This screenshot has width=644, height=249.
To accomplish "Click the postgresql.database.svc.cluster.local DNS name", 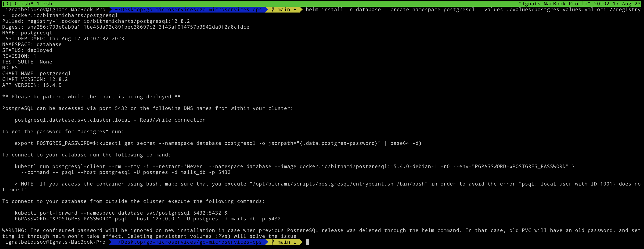I will click(x=72, y=120).
